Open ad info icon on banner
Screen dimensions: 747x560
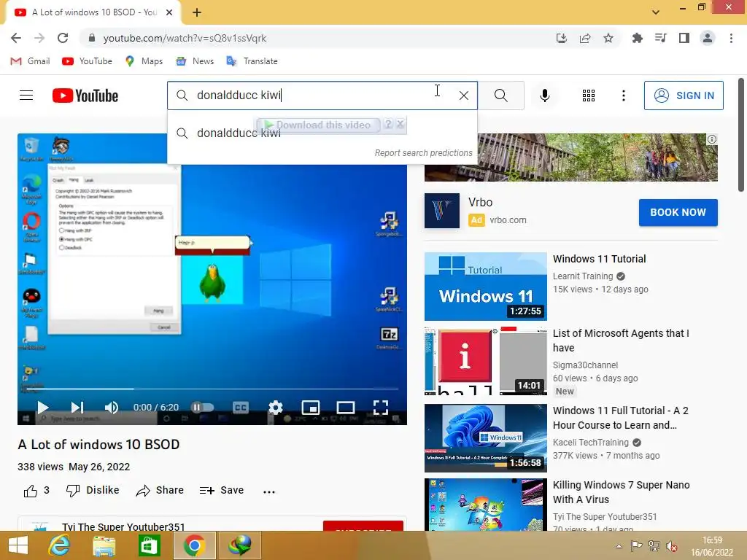pyautogui.click(x=712, y=139)
